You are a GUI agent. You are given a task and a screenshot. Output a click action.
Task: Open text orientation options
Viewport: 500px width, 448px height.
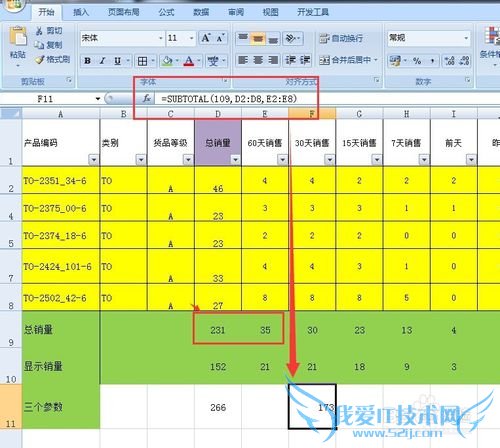(293, 38)
